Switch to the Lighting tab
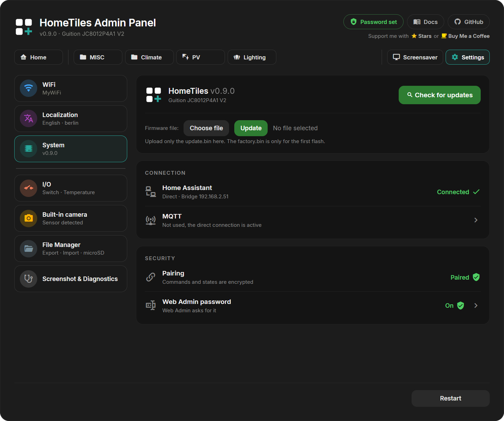504x421 pixels. coord(252,57)
